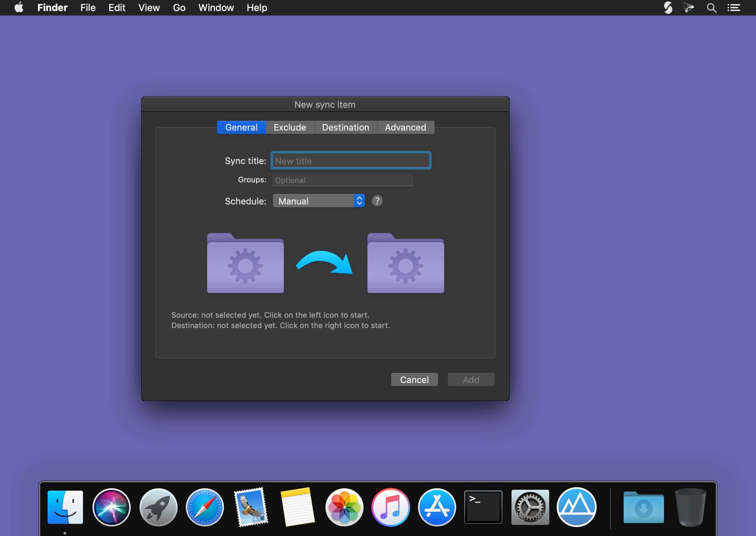Open System Preferences from the Dock

tap(530, 507)
